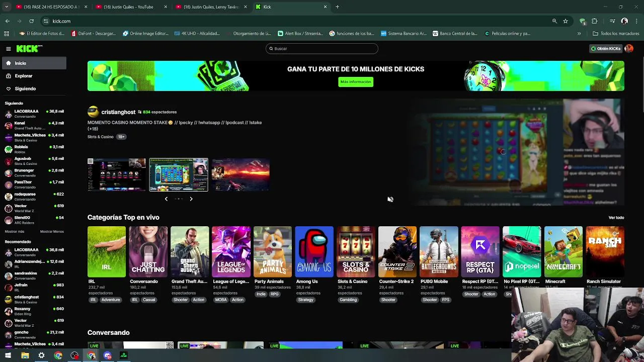This screenshot has height=362, width=644.
Task: Unmute the featured stream preview
Action: [390, 200]
